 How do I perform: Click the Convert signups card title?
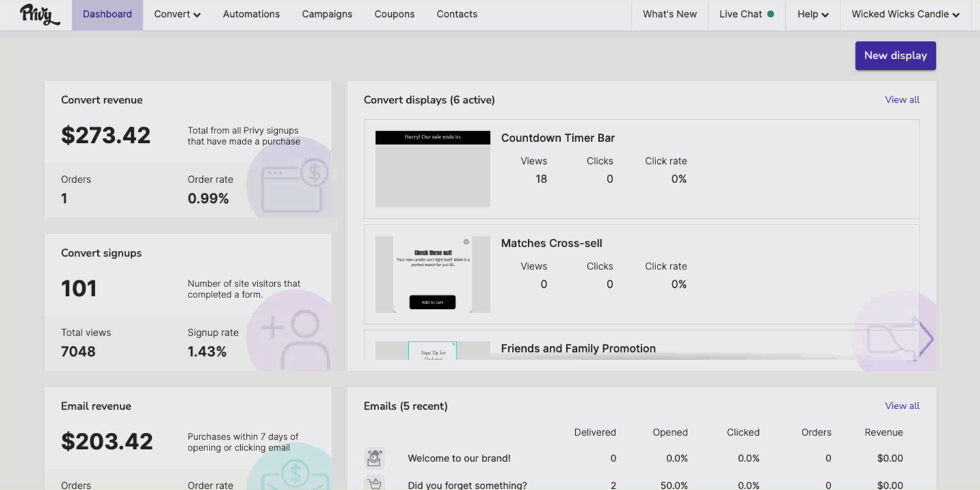tap(101, 253)
